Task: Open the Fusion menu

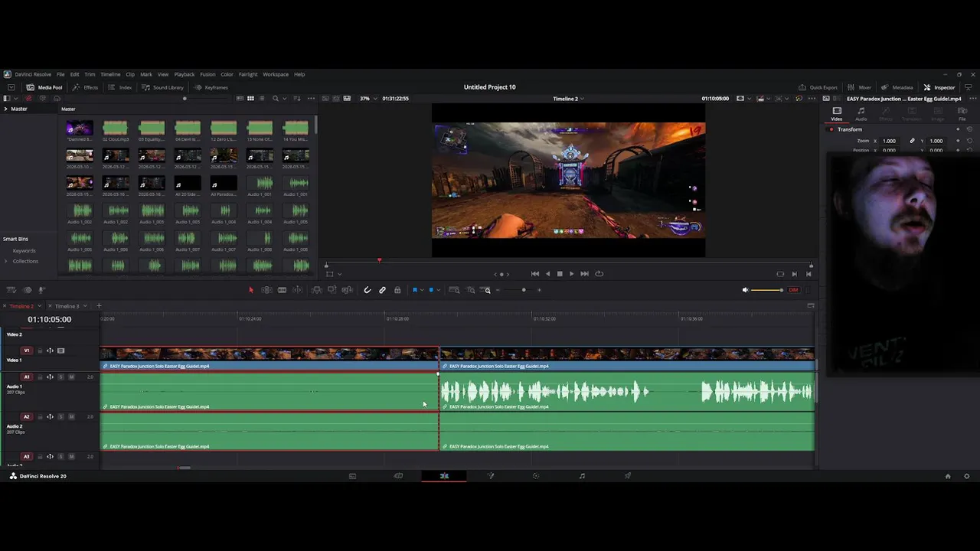Action: click(x=207, y=74)
